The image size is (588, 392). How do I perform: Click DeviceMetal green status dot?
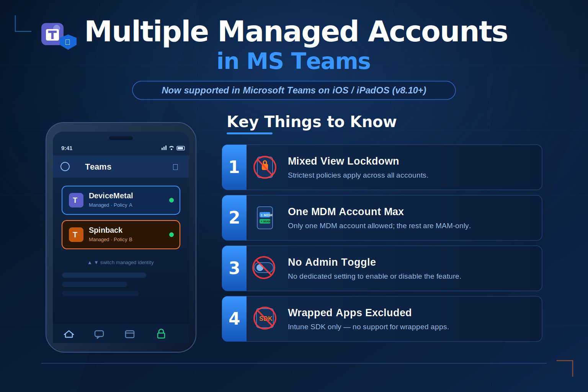pyautogui.click(x=171, y=200)
